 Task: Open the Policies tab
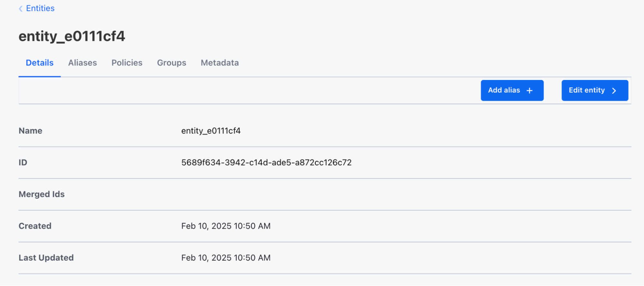tap(127, 63)
